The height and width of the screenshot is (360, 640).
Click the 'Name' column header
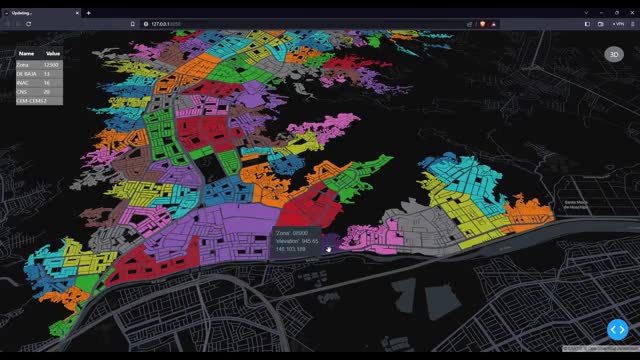pyautogui.click(x=27, y=53)
